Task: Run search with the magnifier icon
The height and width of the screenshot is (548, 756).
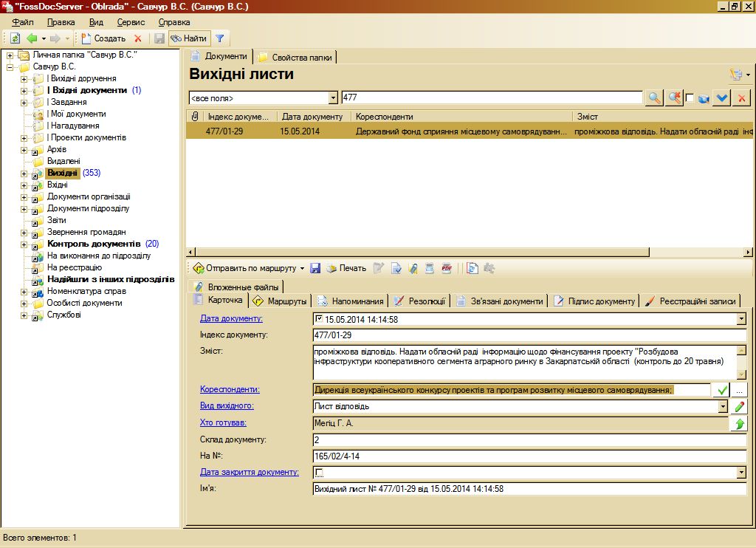Action: tap(654, 98)
